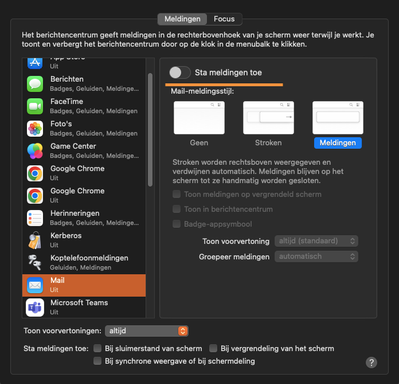Open the Toon voorvertoning dropdown

(x=316, y=241)
